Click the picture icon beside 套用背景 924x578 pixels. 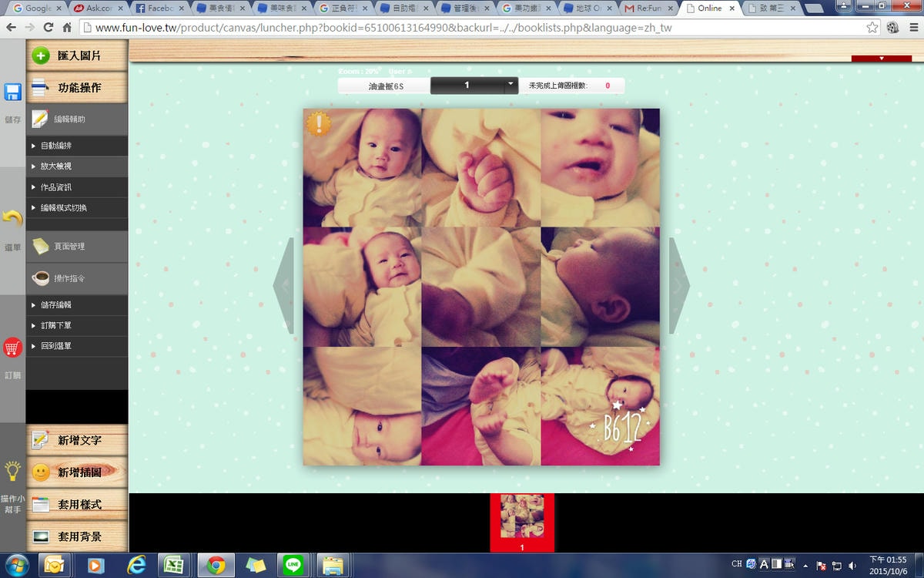pos(41,536)
